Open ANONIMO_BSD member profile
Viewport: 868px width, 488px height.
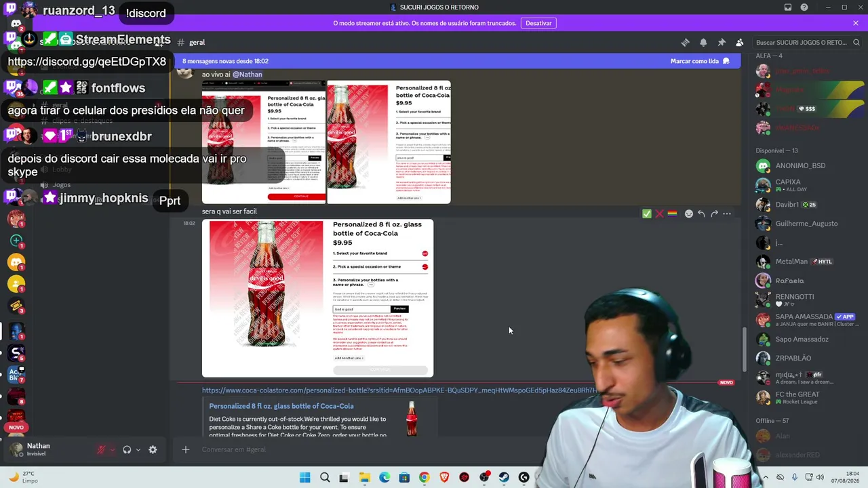click(x=800, y=165)
